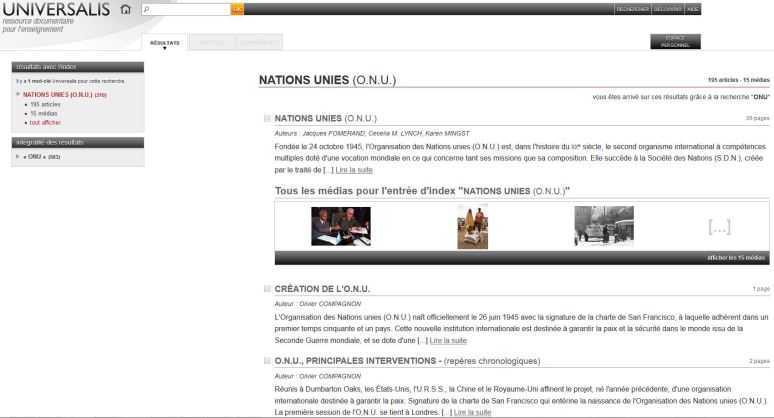Open the media thumbnail of two men signing
Screen dimensions: 774x418
coord(341,227)
